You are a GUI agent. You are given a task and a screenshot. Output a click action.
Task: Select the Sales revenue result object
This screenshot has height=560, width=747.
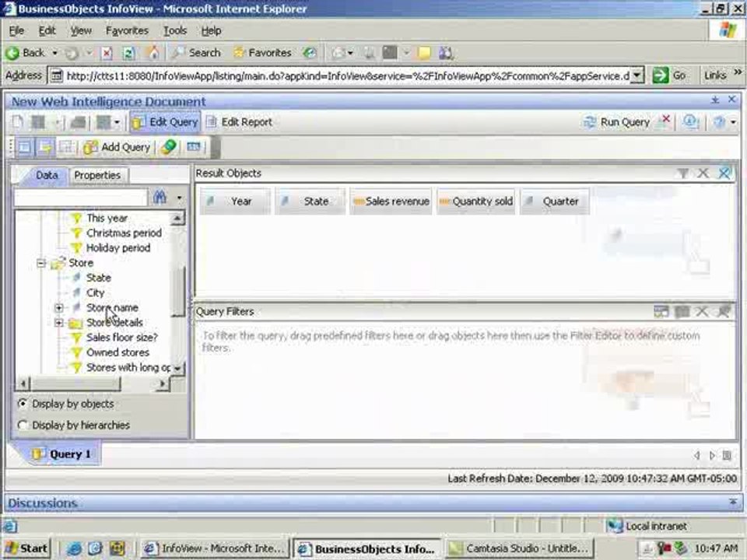click(391, 201)
